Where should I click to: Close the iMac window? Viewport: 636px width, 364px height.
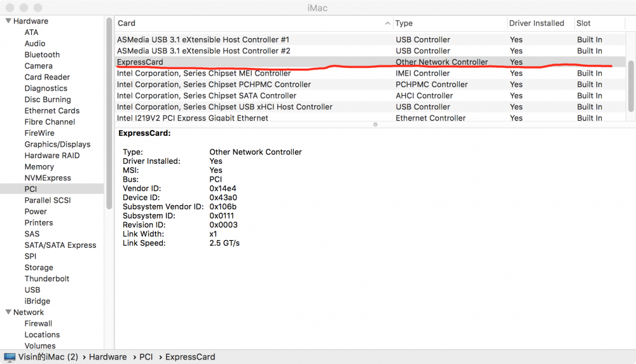pyautogui.click(x=10, y=8)
